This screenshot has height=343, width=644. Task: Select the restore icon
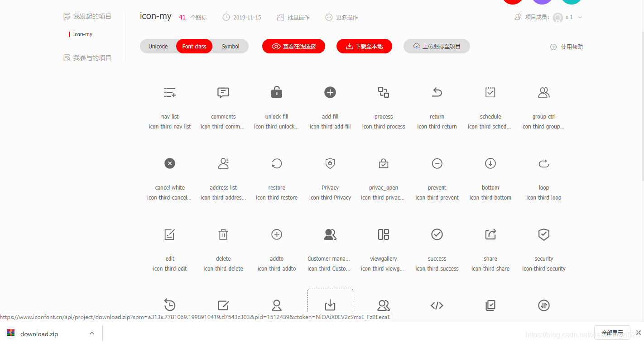click(x=277, y=163)
